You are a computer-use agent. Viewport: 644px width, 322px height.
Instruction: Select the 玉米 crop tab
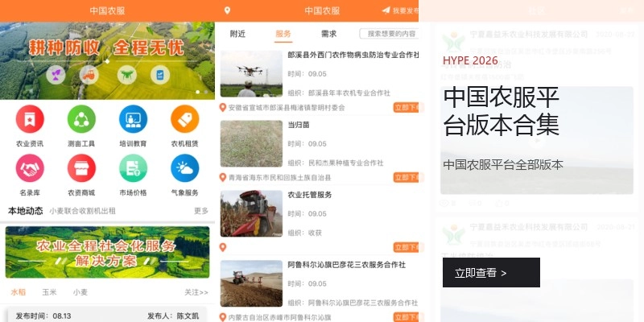[49, 292]
